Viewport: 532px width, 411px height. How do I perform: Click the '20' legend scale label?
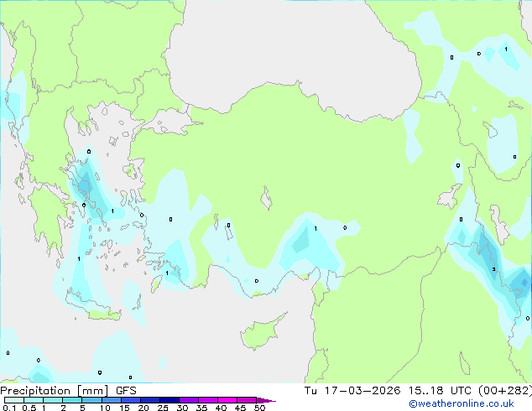(143, 408)
